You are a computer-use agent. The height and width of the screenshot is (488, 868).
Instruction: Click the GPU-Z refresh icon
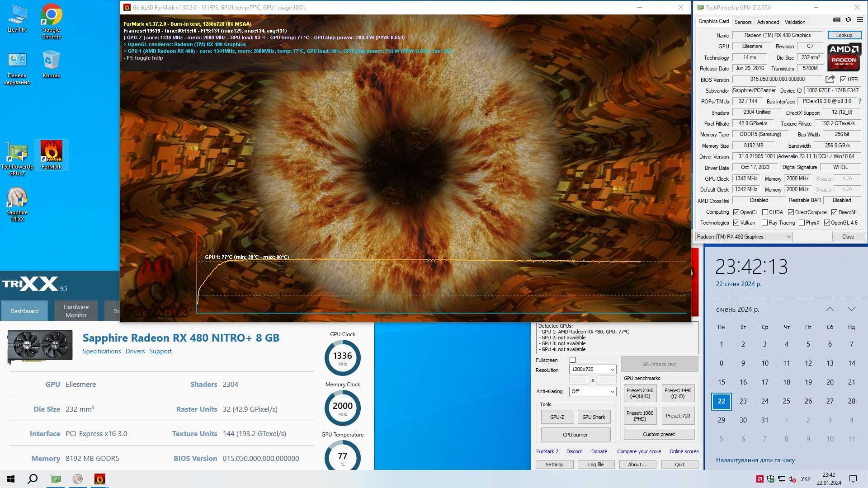[848, 20]
